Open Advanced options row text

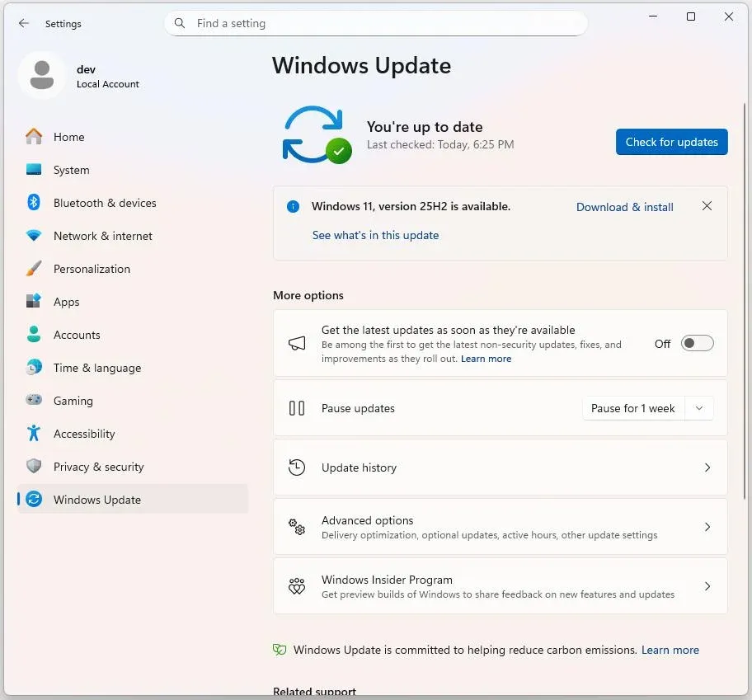368,520
